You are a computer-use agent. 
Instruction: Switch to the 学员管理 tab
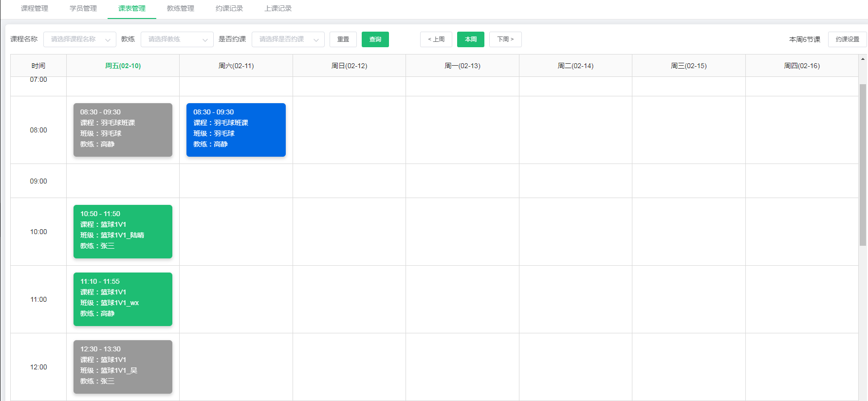83,8
